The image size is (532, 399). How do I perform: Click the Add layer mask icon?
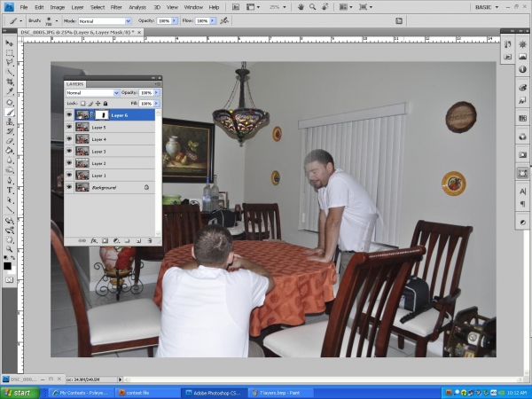[x=105, y=241]
